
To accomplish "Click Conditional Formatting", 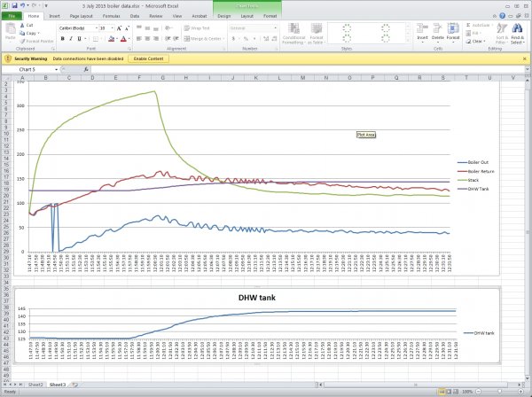I will click(x=293, y=34).
